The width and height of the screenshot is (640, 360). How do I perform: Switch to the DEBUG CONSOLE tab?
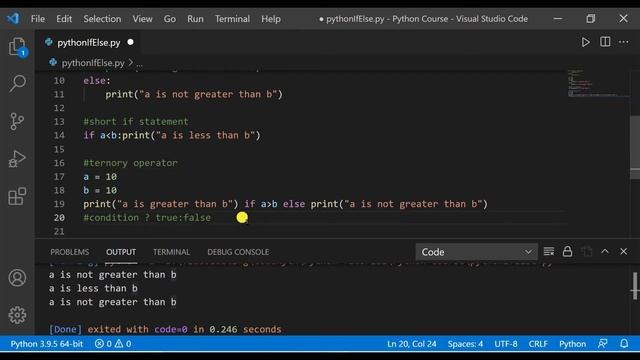point(238,252)
